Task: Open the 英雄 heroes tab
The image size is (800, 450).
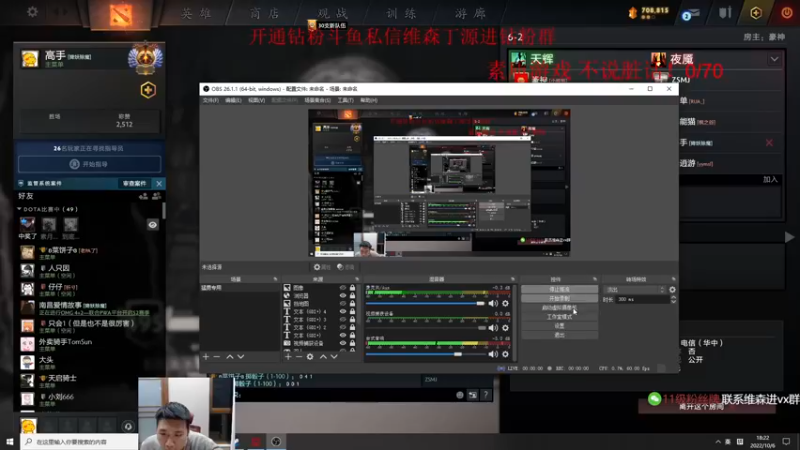Action: (x=197, y=13)
